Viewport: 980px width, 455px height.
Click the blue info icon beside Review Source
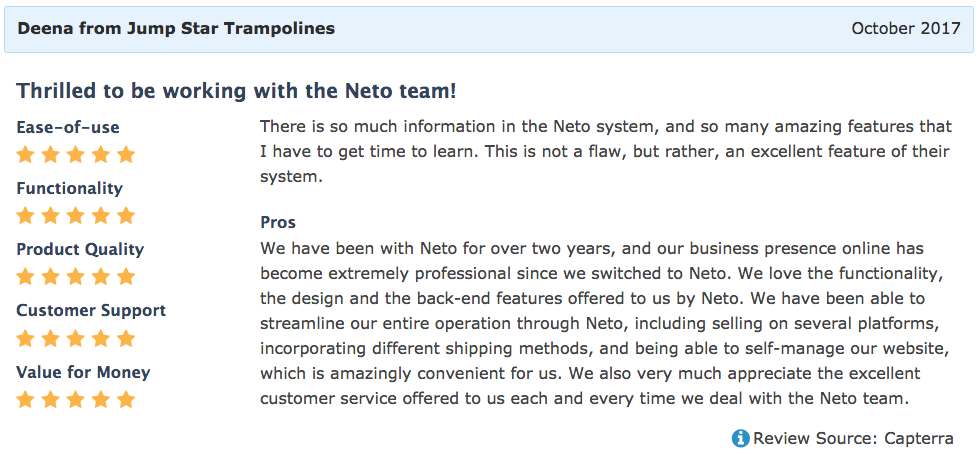pos(741,438)
